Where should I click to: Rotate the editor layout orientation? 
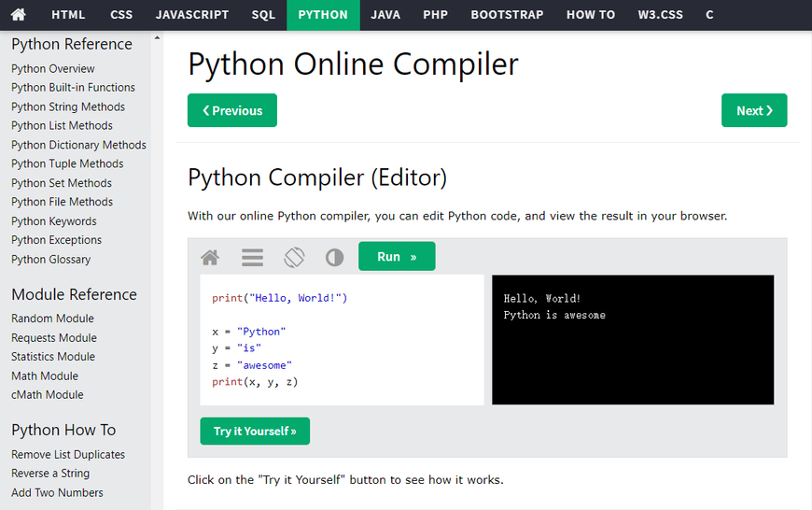[x=294, y=257]
